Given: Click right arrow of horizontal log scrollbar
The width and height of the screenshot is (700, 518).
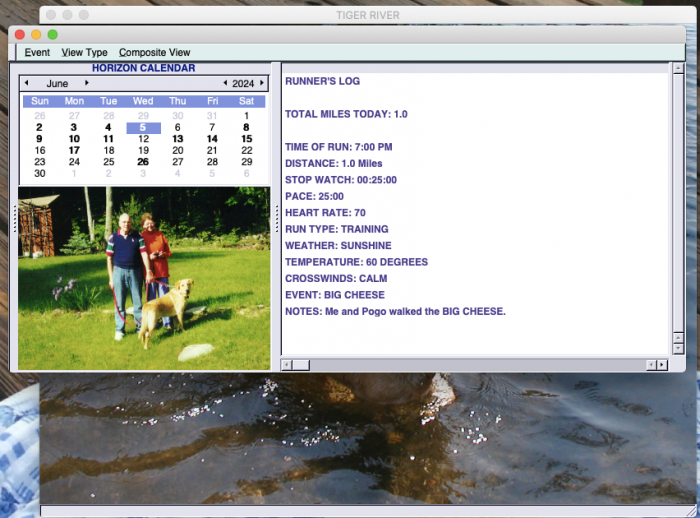Looking at the screenshot, I should [x=662, y=364].
